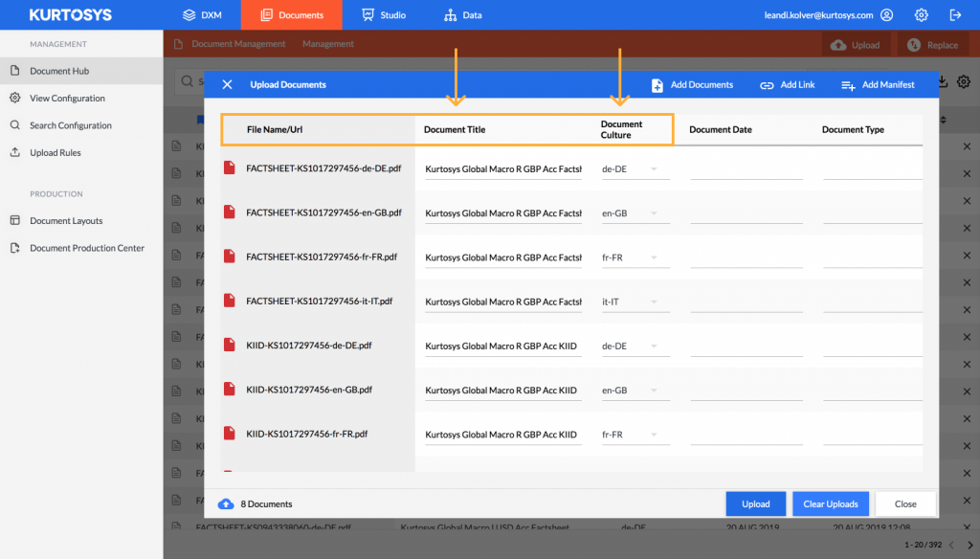This screenshot has height=559, width=980.
Task: Click the Close button in the dialog footer
Action: [x=905, y=504]
